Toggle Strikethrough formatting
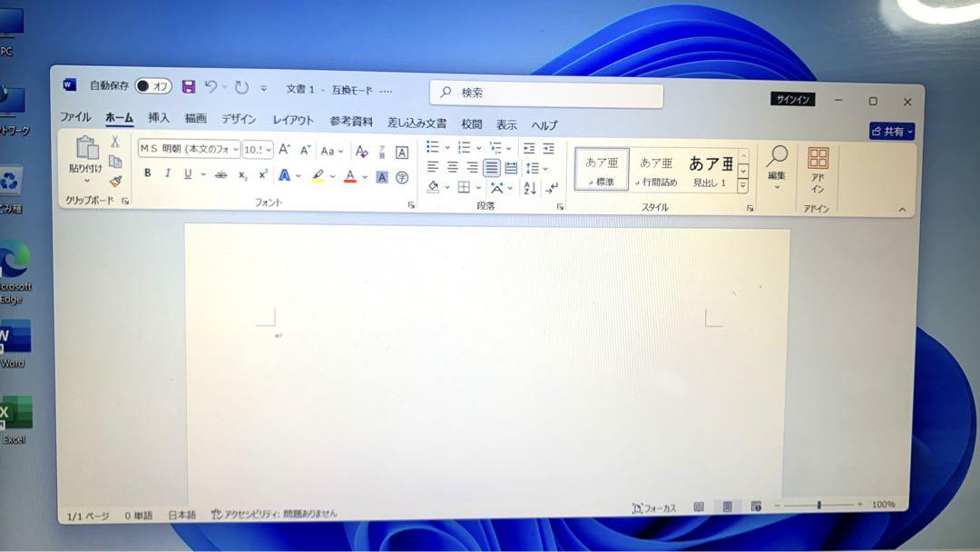Image resolution: width=980 pixels, height=552 pixels. click(220, 175)
